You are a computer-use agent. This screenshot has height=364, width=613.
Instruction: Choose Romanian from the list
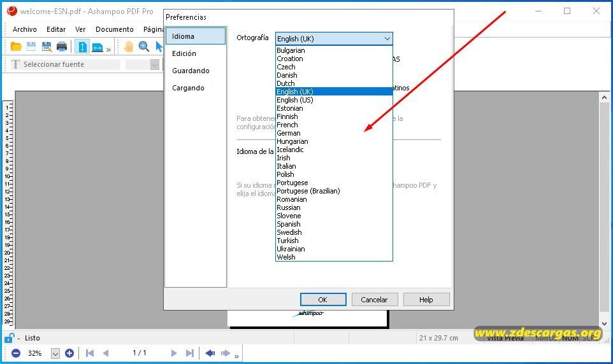[x=334, y=199]
